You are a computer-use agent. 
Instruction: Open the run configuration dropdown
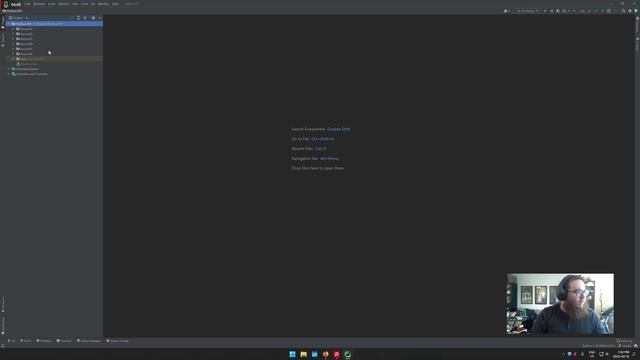point(527,11)
